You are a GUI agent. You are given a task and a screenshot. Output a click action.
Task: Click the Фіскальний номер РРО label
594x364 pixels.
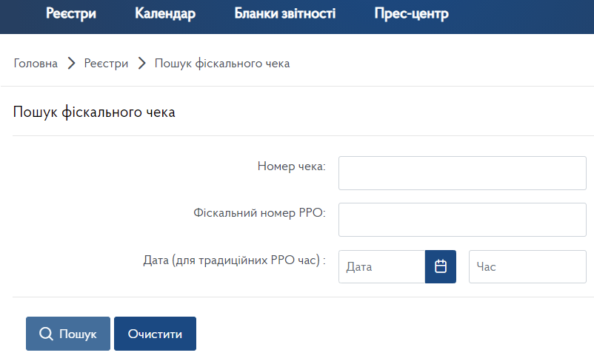[259, 212]
